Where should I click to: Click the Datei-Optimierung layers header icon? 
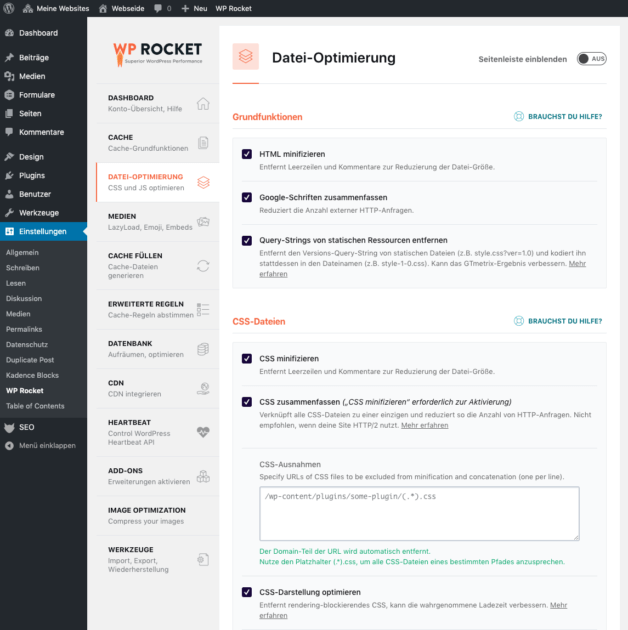pos(245,57)
